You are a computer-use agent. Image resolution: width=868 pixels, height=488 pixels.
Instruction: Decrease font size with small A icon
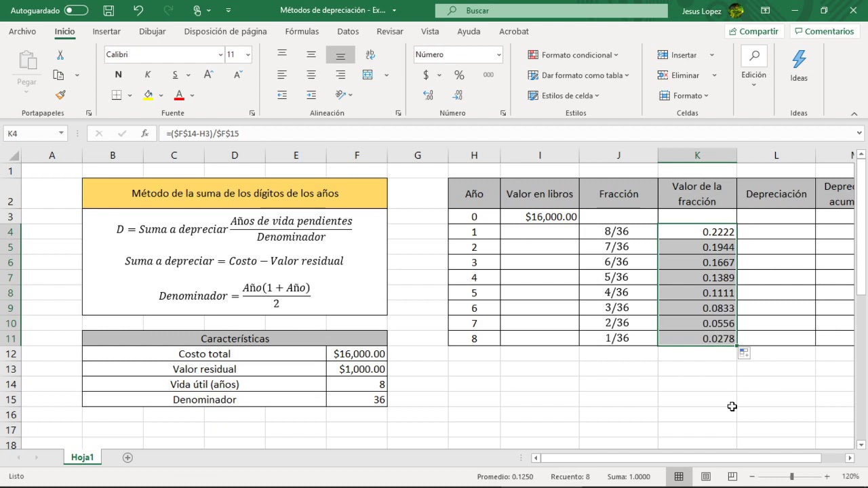(238, 75)
